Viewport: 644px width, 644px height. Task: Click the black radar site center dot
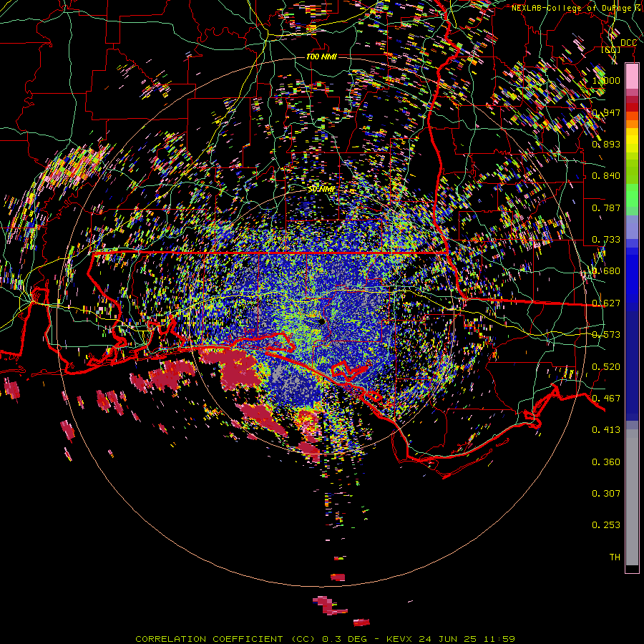322,321
